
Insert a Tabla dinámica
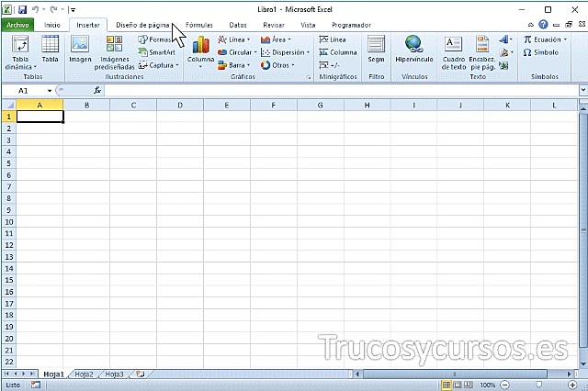click(x=20, y=52)
